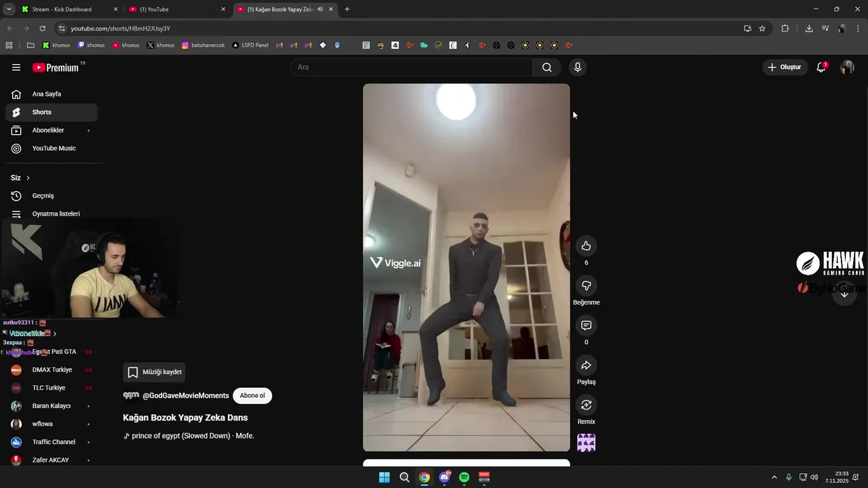
Task: Show hidden system tray icons
Action: (x=774, y=477)
